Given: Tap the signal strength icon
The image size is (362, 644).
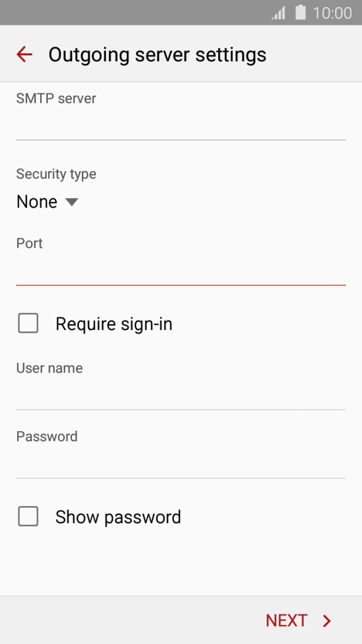Looking at the screenshot, I should pyautogui.click(x=278, y=12).
